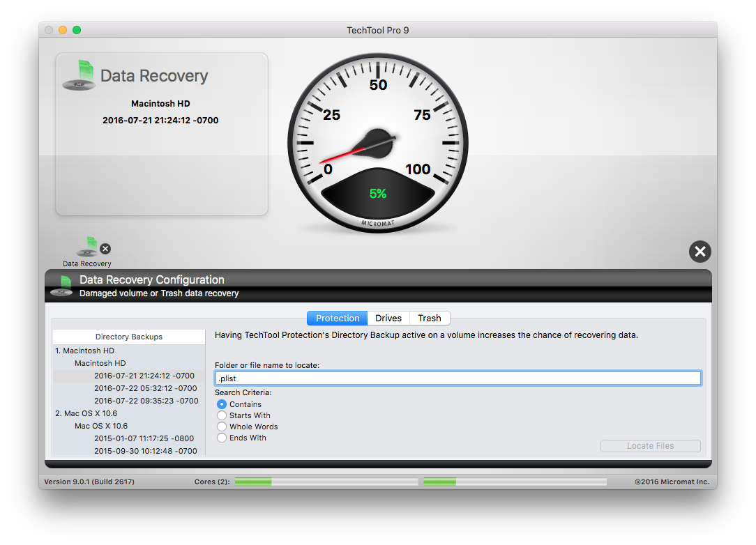Click the ©2016 Micromat Inc. text

(x=672, y=482)
